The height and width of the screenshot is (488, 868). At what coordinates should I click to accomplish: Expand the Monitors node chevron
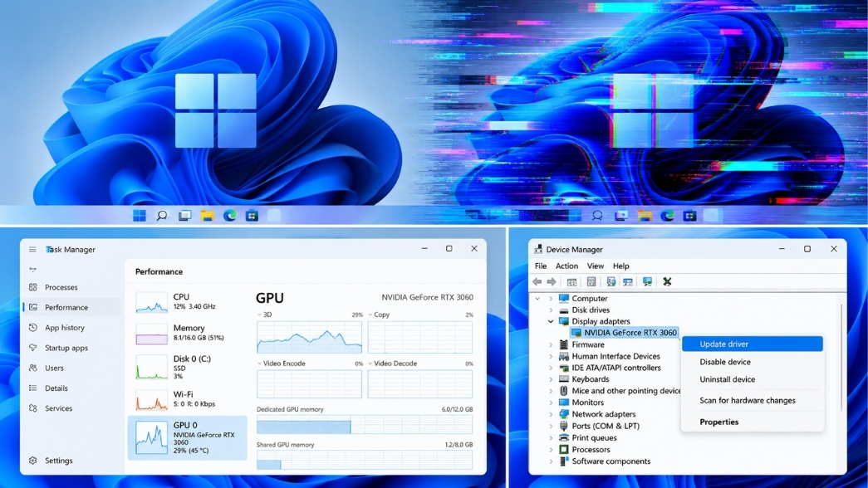[x=551, y=403]
